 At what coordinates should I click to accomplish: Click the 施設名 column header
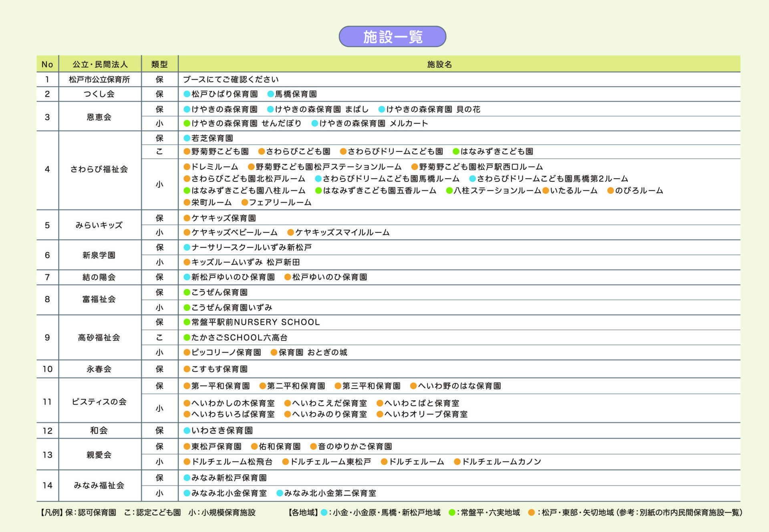pyautogui.click(x=439, y=64)
